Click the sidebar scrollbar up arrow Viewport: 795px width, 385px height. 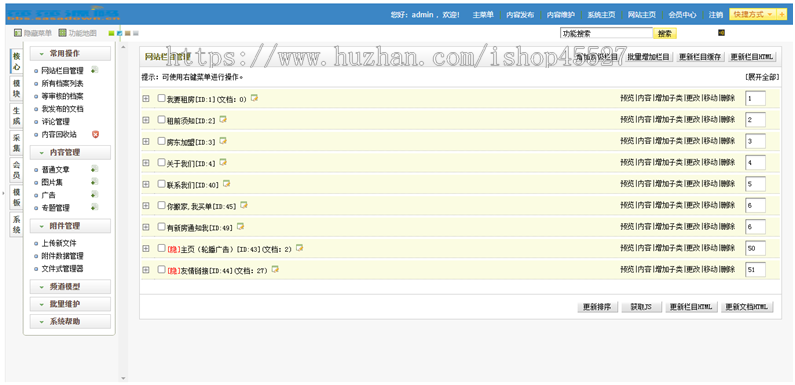122,48
